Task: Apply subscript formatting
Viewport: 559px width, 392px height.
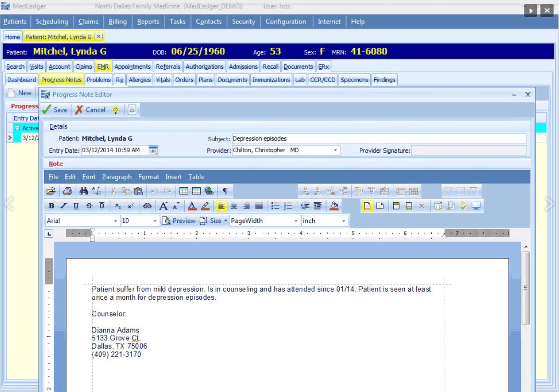Action: [118, 206]
